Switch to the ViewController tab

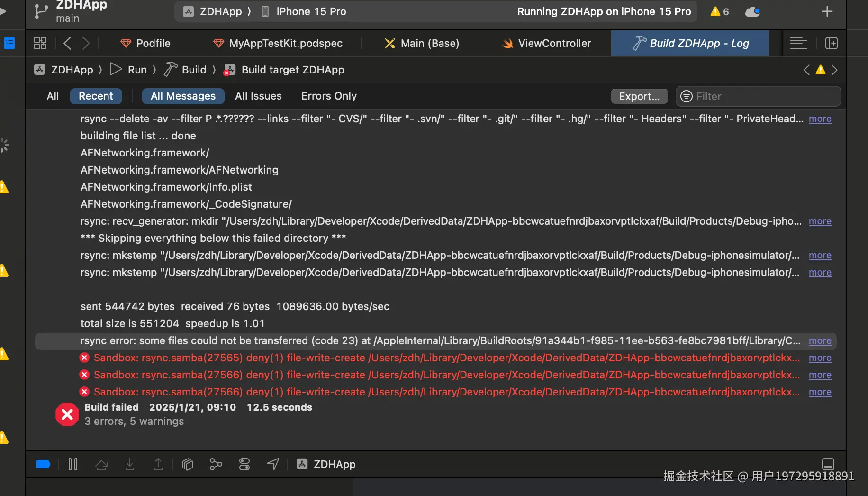547,43
